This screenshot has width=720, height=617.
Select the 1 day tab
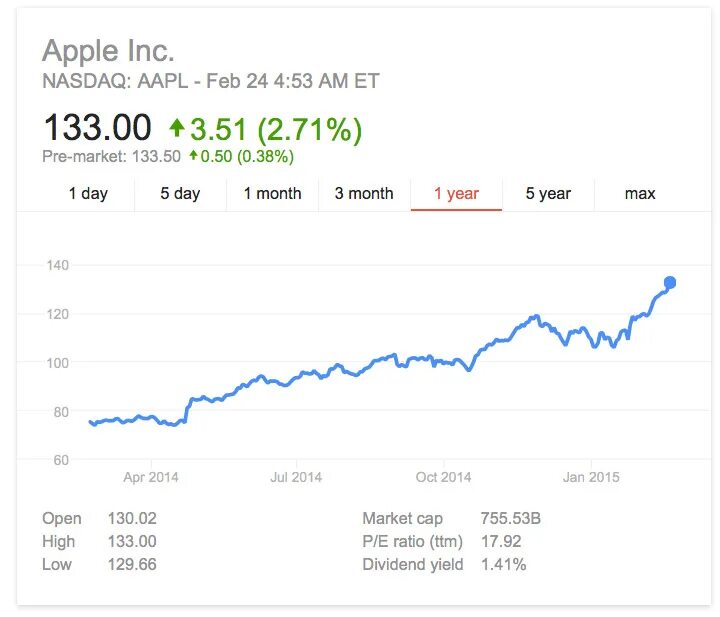(88, 194)
